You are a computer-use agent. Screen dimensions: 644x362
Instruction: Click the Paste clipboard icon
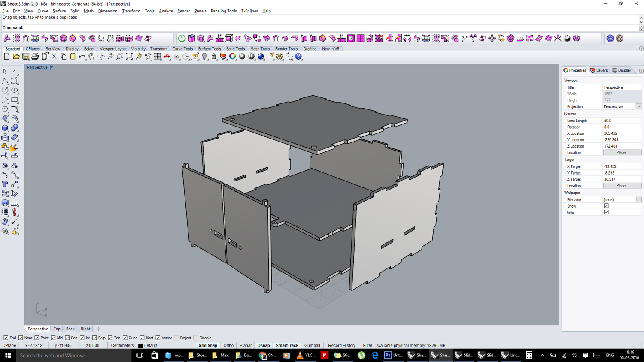click(73, 57)
